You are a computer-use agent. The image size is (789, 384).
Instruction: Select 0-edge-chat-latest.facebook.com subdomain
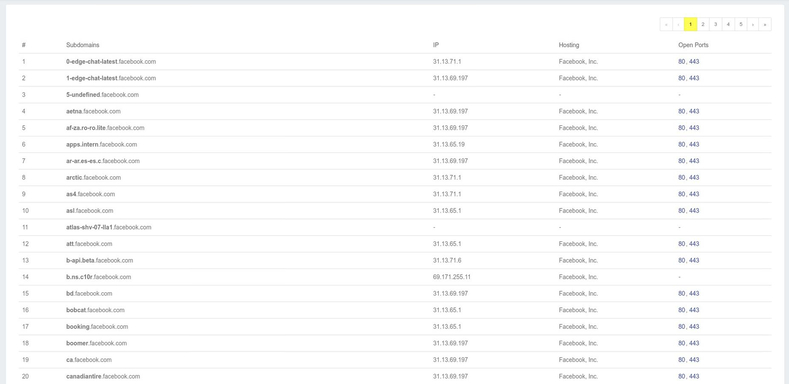coord(111,61)
